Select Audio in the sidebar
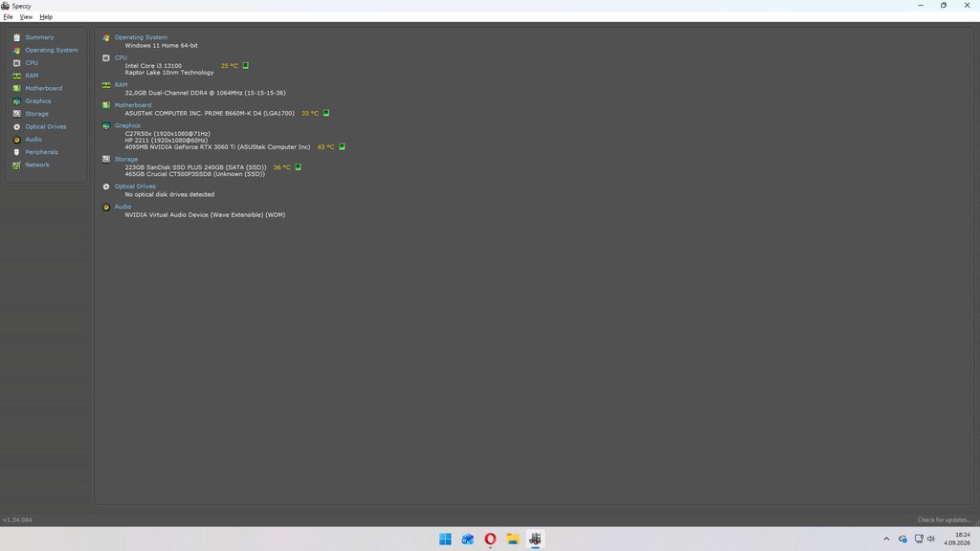Screen dimensions: 980x551 point(33,140)
